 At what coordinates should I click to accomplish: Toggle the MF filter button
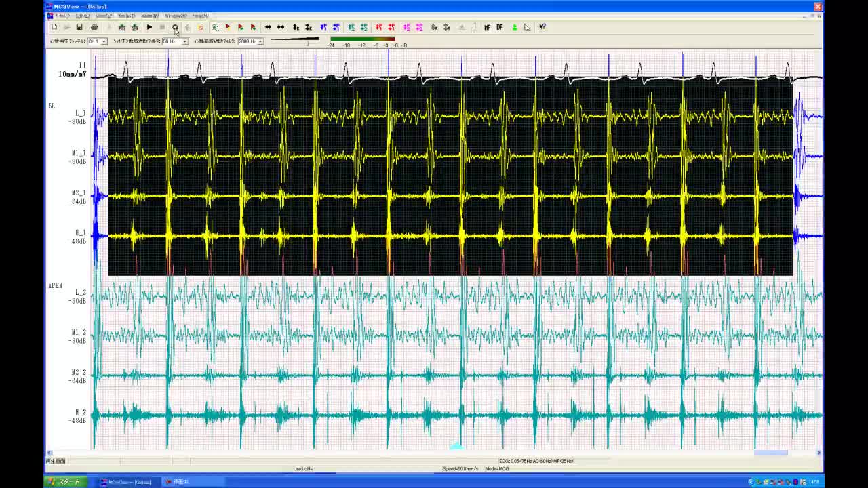[x=487, y=27]
